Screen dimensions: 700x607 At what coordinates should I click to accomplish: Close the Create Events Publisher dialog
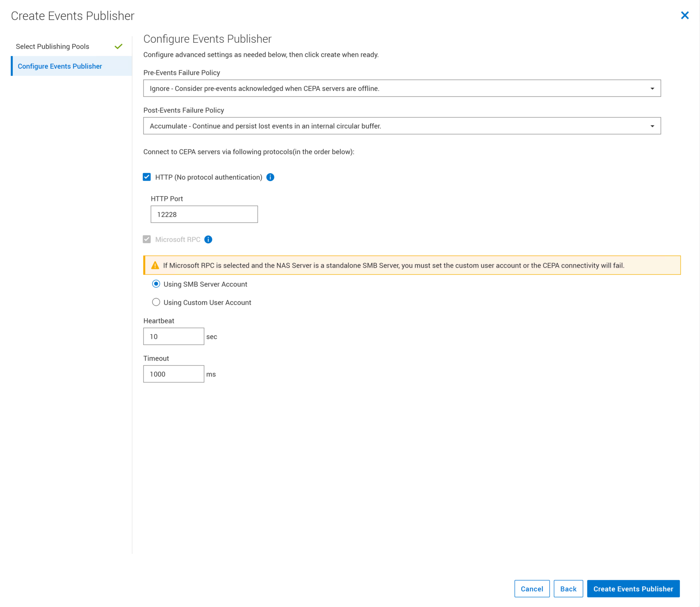click(x=685, y=15)
